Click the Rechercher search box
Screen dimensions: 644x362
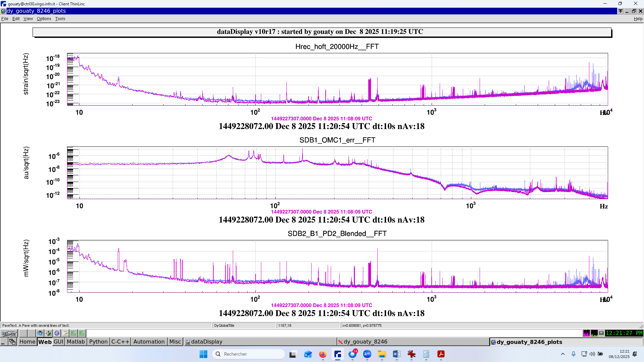pos(249,354)
